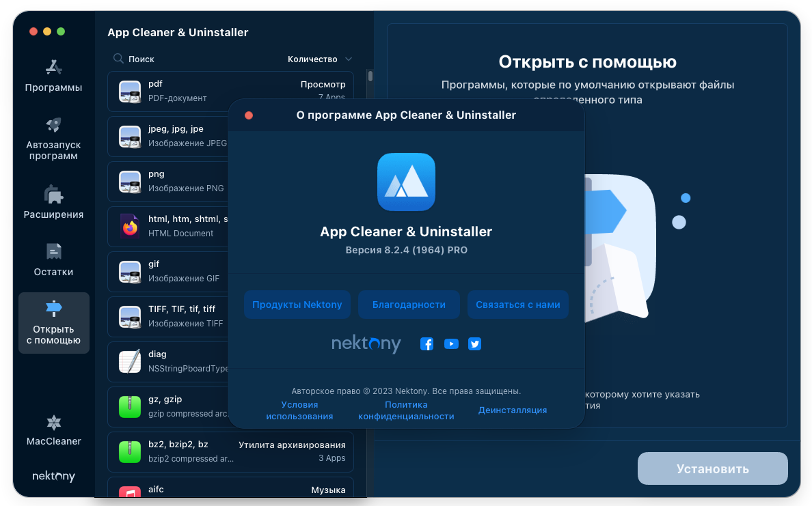Image resolution: width=812 pixels, height=506 pixels.
Task: Open Политика конфиденциальности link
Action: pyautogui.click(x=406, y=410)
